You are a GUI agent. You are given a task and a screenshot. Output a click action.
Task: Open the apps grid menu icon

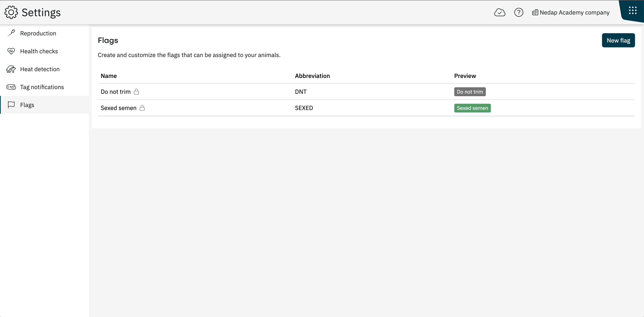coord(633,10)
